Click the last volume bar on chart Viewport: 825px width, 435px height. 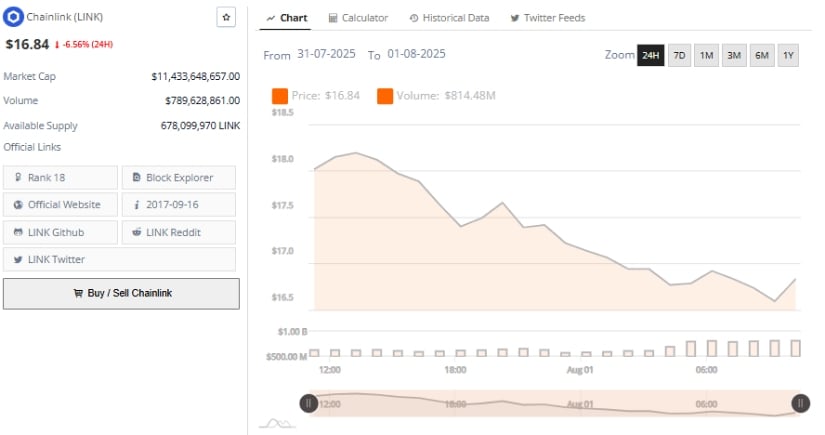pyautogui.click(x=796, y=348)
